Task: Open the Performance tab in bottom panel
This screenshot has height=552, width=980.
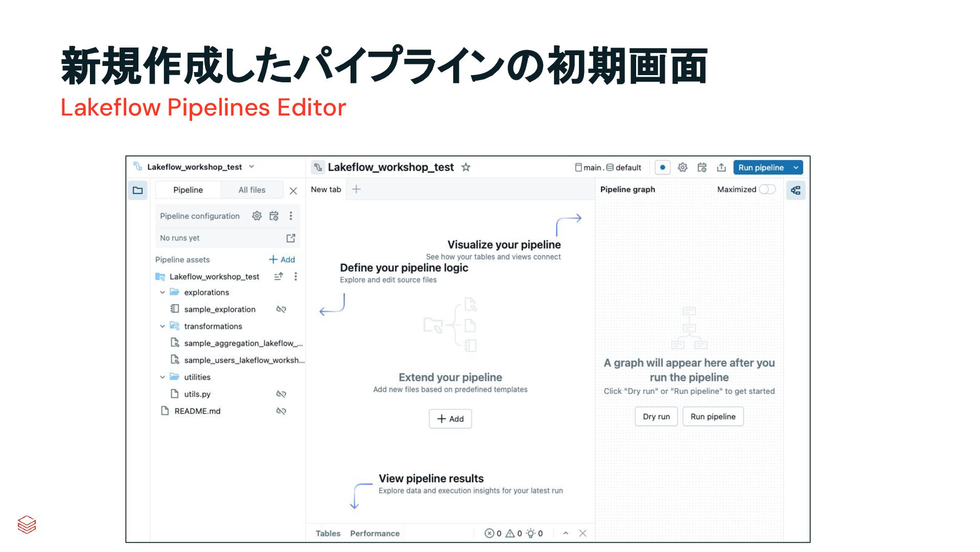Action: coord(375,534)
